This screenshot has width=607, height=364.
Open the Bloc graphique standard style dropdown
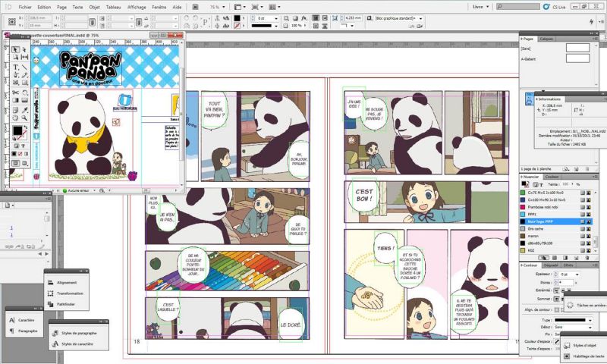click(421, 18)
